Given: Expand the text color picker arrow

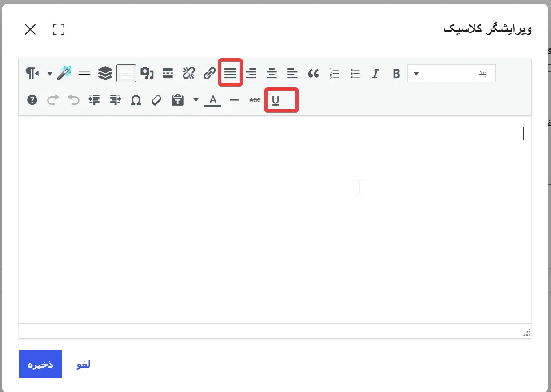Looking at the screenshot, I should 196,100.
